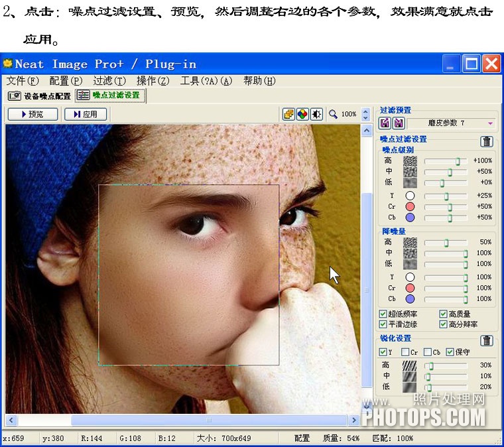
Task: Open the 文件(F) menu
Action: coord(23,81)
